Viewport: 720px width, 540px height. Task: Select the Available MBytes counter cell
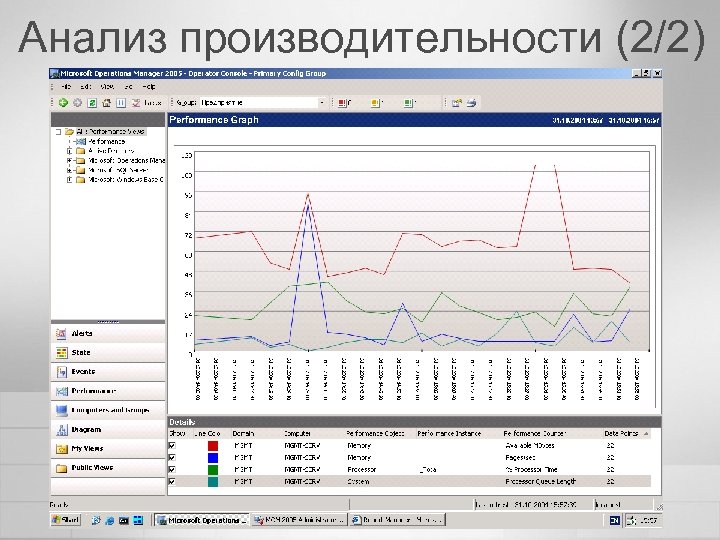(x=529, y=446)
